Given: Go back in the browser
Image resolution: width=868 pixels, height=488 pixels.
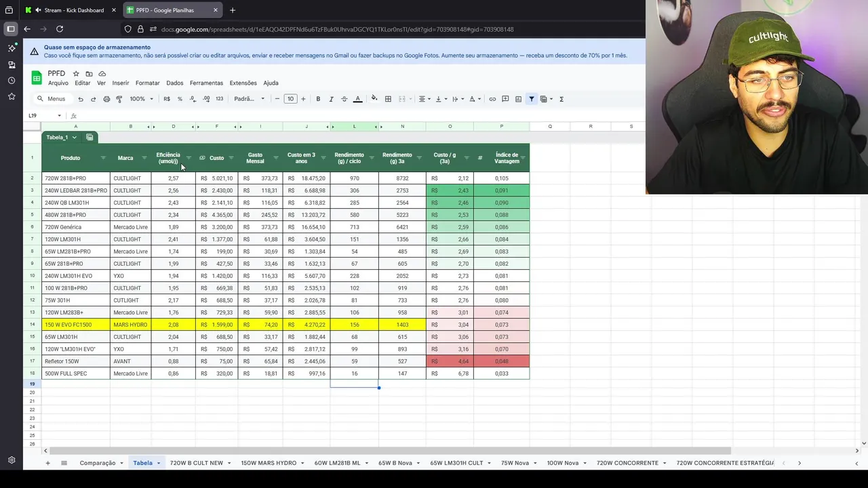Looking at the screenshot, I should [27, 29].
